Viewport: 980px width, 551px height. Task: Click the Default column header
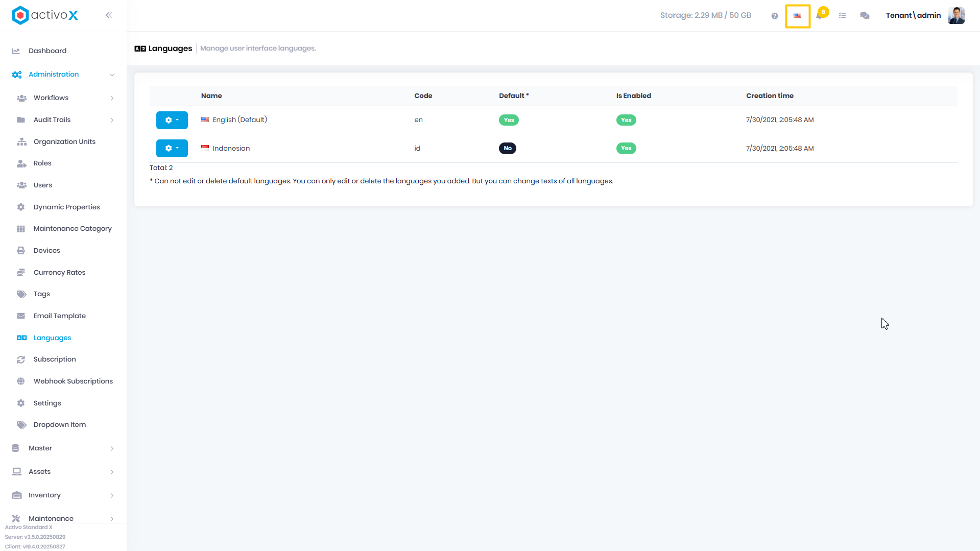tap(514, 96)
